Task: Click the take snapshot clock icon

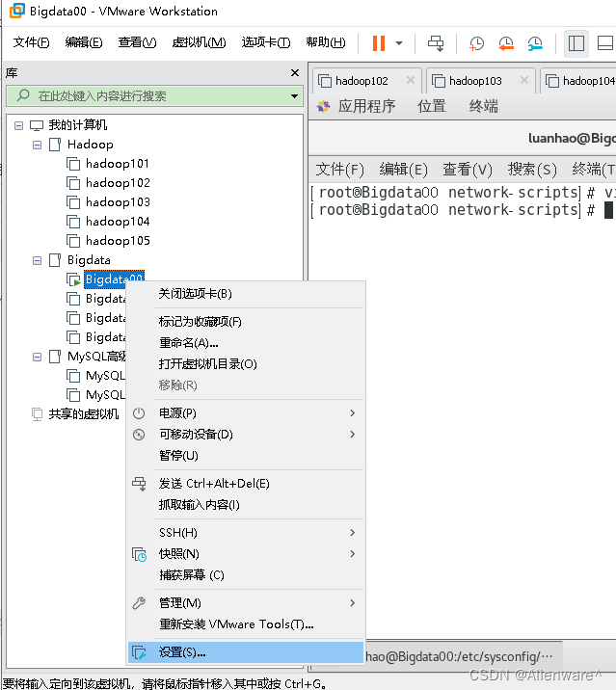Action: click(476, 43)
